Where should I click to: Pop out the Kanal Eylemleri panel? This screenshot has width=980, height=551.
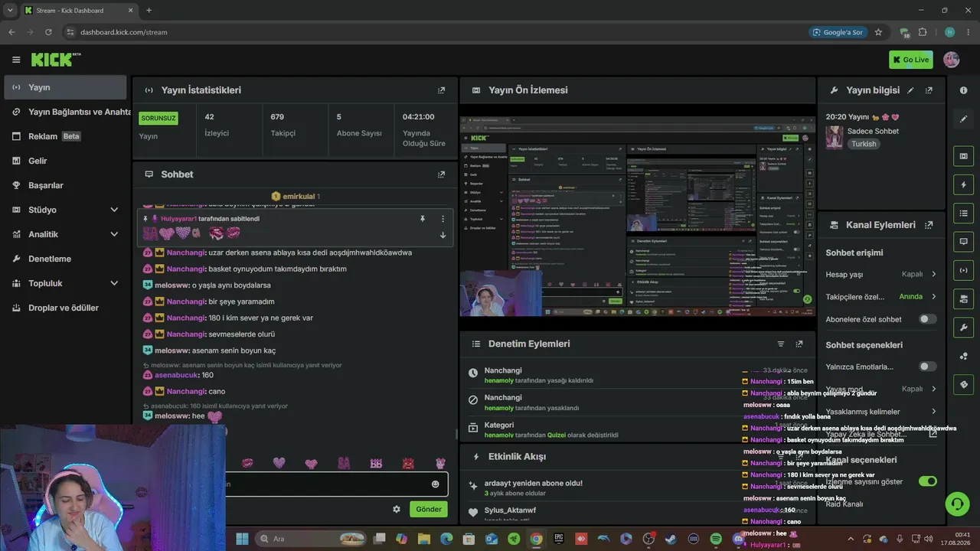(x=929, y=225)
